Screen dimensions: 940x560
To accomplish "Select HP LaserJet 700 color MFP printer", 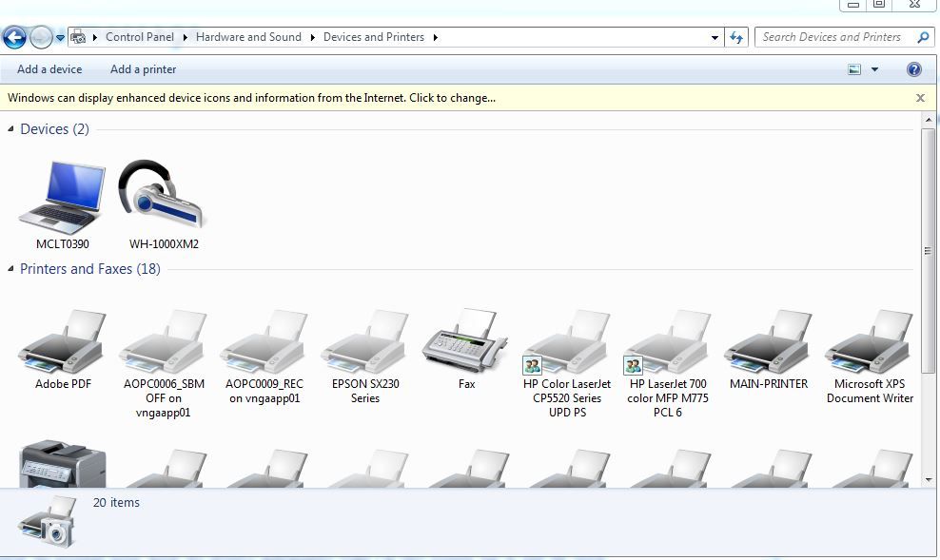I will pyautogui.click(x=668, y=342).
